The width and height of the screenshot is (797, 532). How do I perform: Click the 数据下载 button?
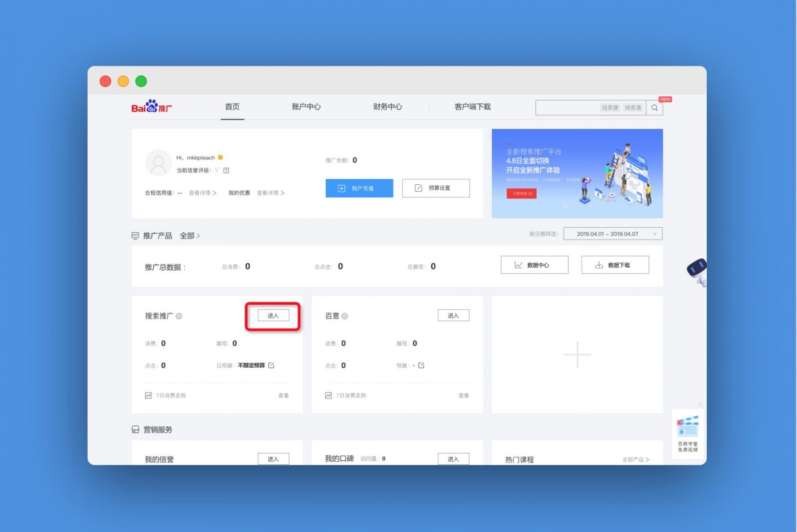(x=615, y=265)
